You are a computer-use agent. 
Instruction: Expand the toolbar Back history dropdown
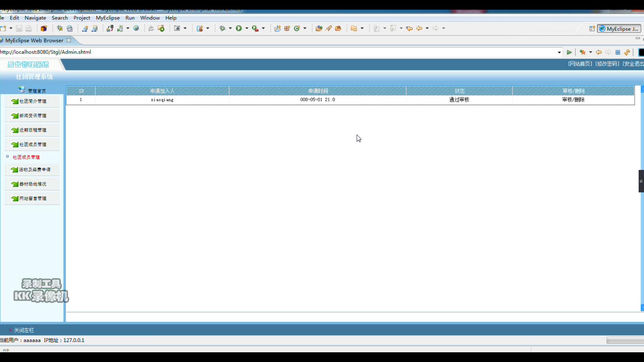tap(427, 28)
